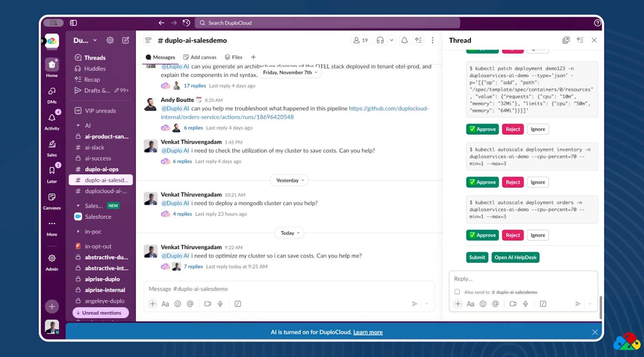Open huddle options dropdown arrow
The height and width of the screenshot is (357, 644).
tap(391, 40)
